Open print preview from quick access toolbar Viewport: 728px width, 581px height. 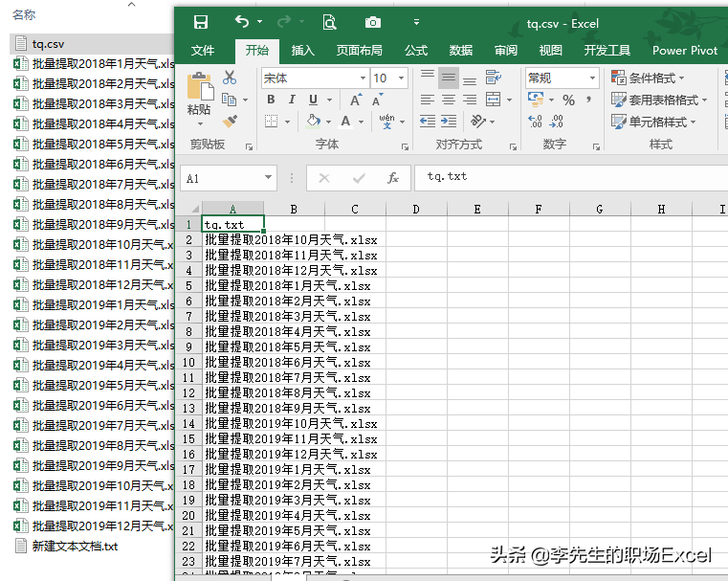329,22
